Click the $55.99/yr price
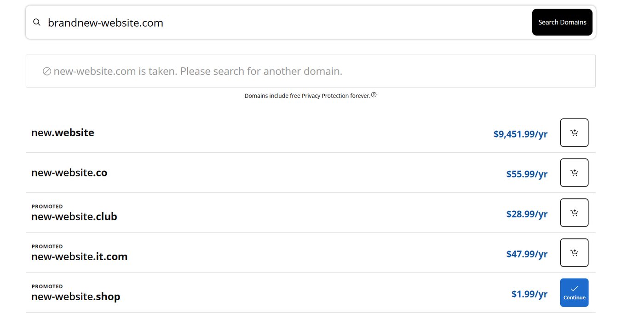This screenshot has width=644, height=314. [x=527, y=174]
